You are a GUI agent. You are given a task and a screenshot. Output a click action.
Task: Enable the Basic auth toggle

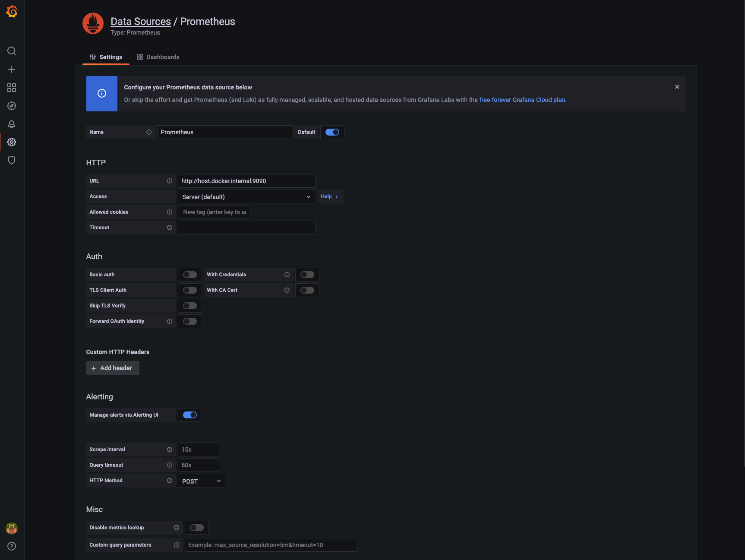point(189,275)
